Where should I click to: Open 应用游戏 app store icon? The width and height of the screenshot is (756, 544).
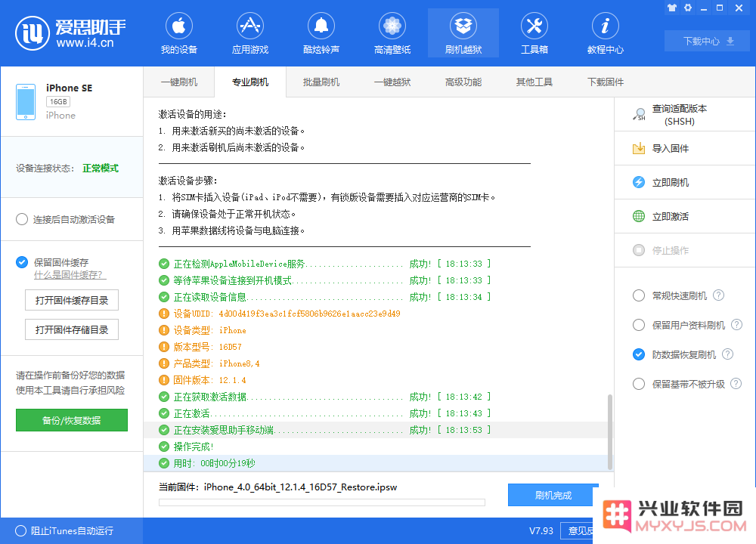pyautogui.click(x=249, y=26)
